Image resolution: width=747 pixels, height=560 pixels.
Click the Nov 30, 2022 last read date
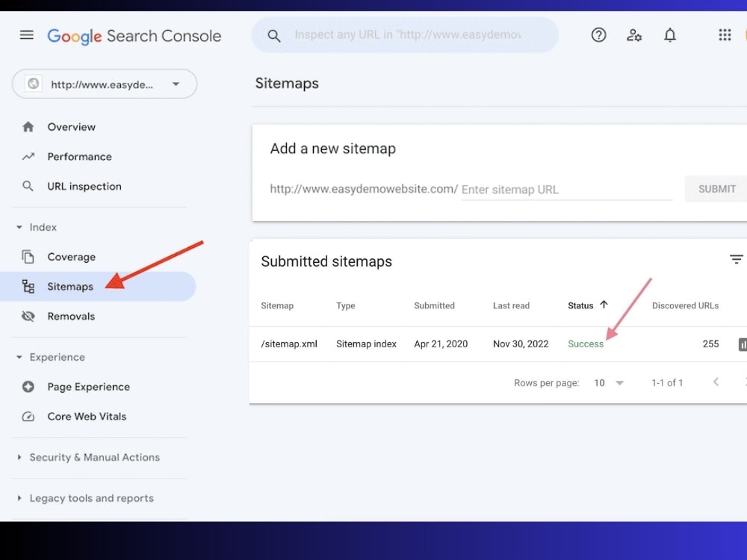pyautogui.click(x=521, y=343)
